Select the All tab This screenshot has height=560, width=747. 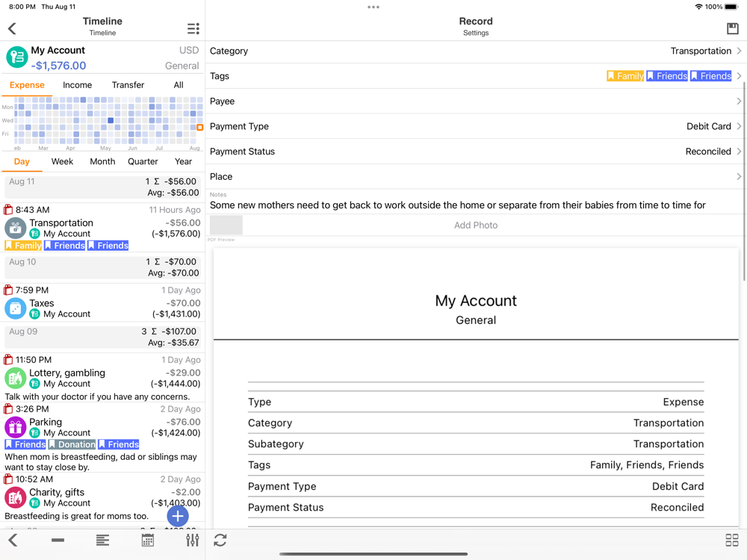(179, 85)
